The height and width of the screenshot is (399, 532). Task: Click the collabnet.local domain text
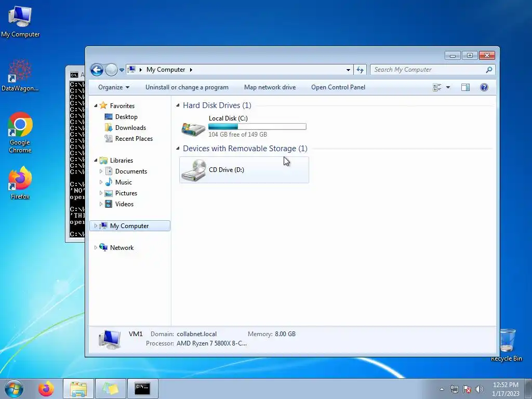(196, 334)
